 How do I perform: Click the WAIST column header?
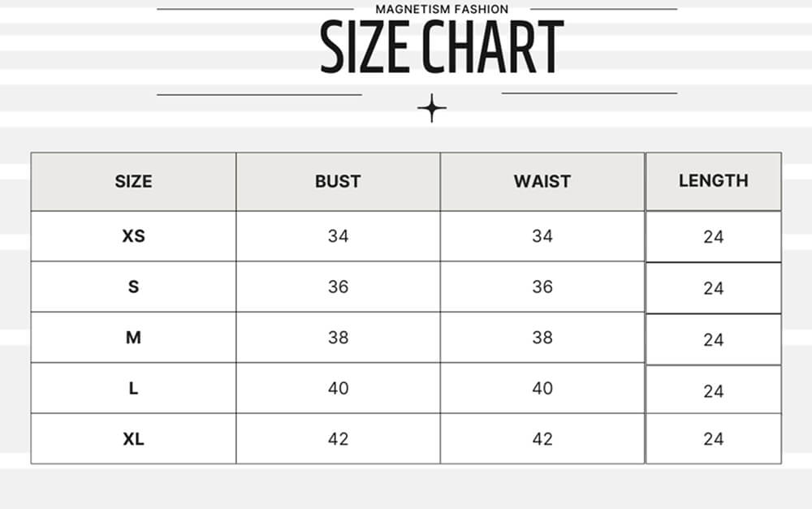coord(542,181)
